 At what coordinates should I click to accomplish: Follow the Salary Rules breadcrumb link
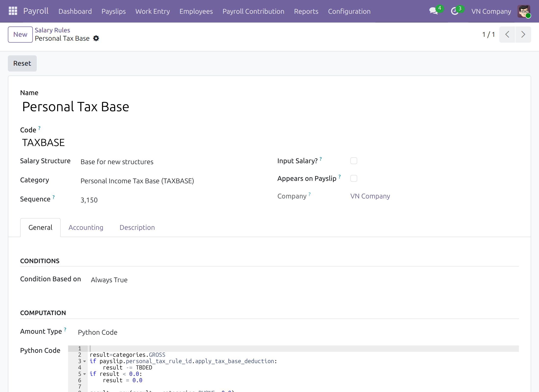(52, 30)
